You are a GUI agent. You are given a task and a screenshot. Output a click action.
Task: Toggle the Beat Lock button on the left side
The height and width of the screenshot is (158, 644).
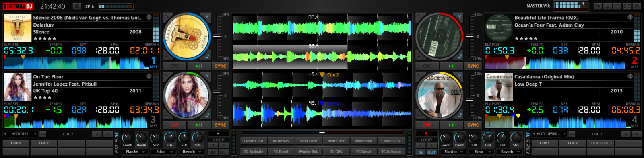click(309, 141)
